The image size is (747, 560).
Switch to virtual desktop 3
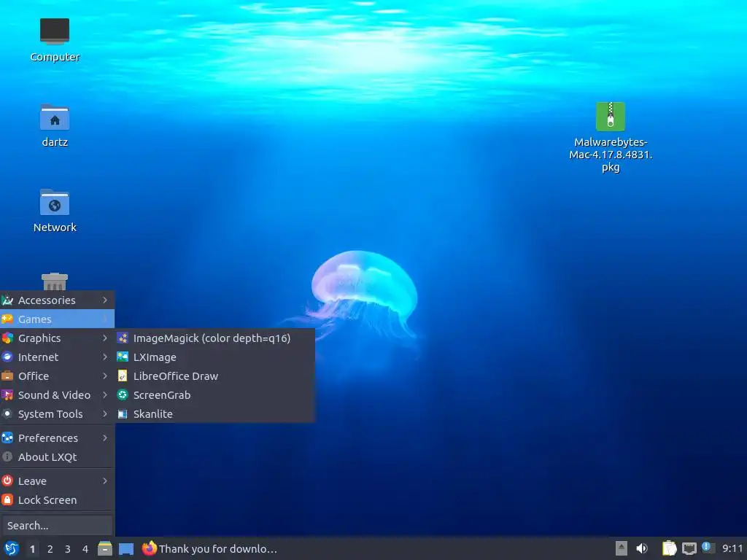pos(68,549)
